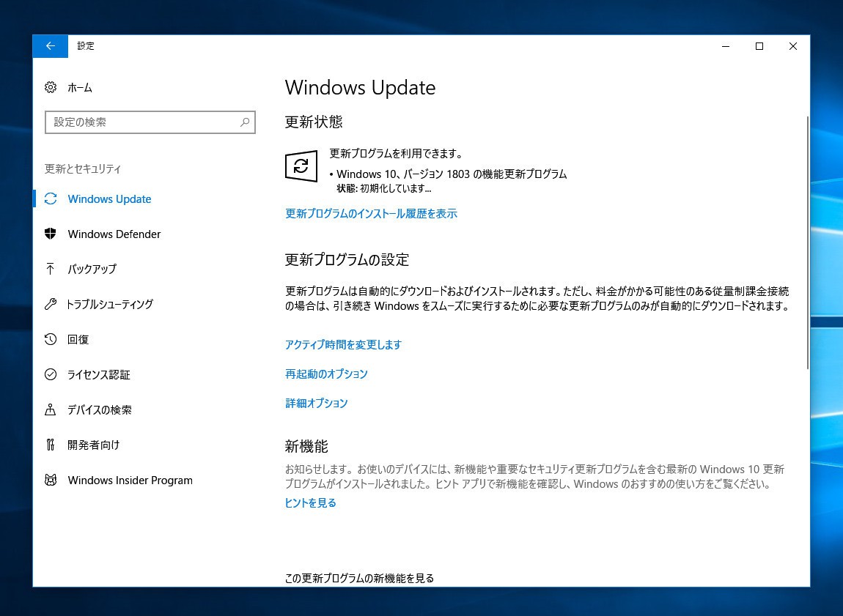Click the license activation checkmark icon
Screen dimensions: 843x616
coord(51,374)
